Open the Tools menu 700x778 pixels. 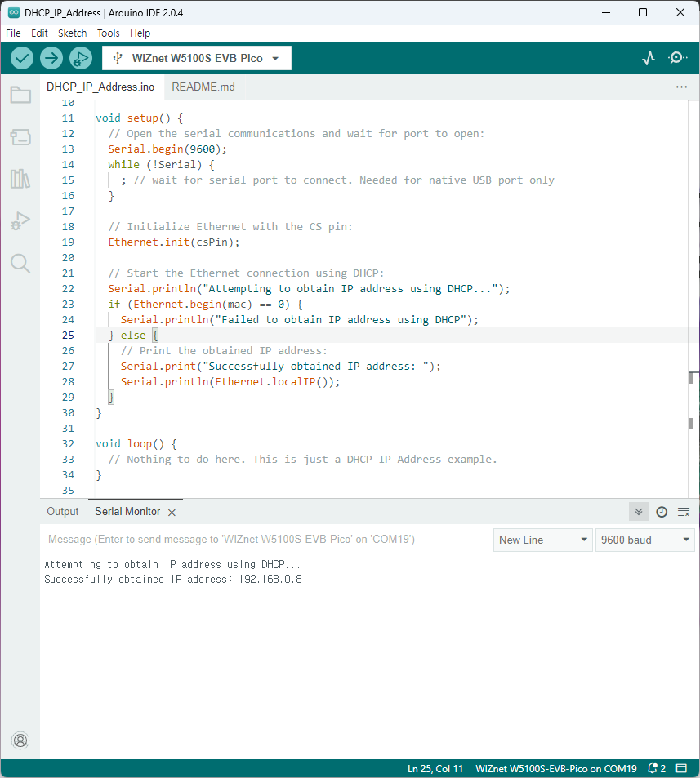coord(108,33)
